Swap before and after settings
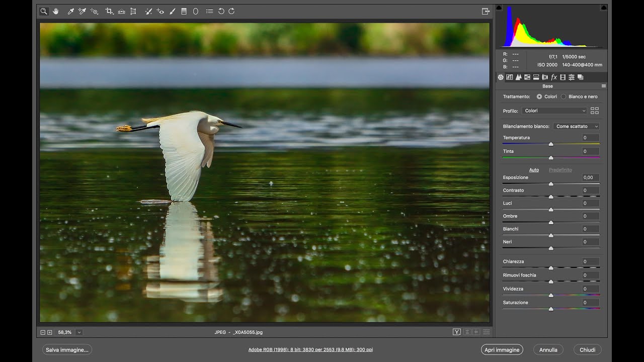 click(x=467, y=332)
